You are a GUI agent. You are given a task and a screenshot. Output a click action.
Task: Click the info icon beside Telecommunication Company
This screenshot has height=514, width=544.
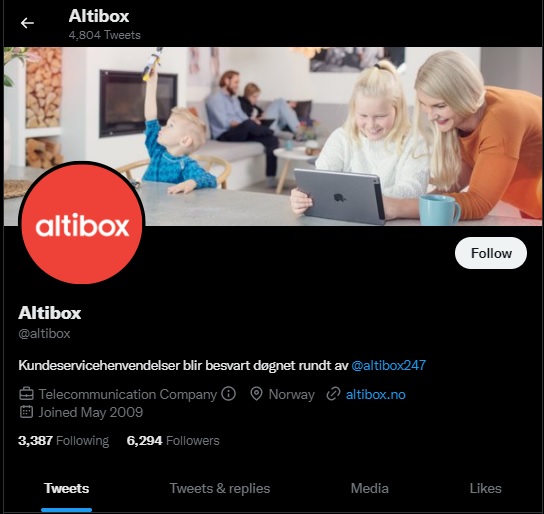tap(228, 394)
